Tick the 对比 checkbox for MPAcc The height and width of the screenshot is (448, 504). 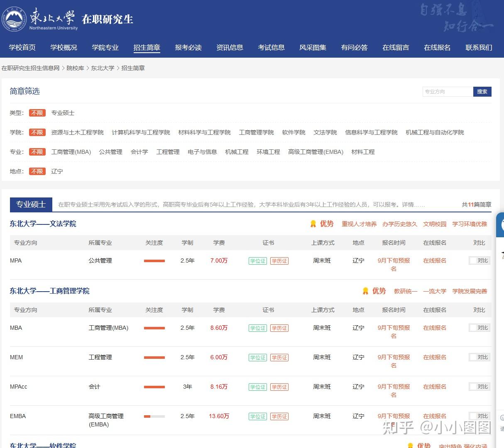[473, 387]
